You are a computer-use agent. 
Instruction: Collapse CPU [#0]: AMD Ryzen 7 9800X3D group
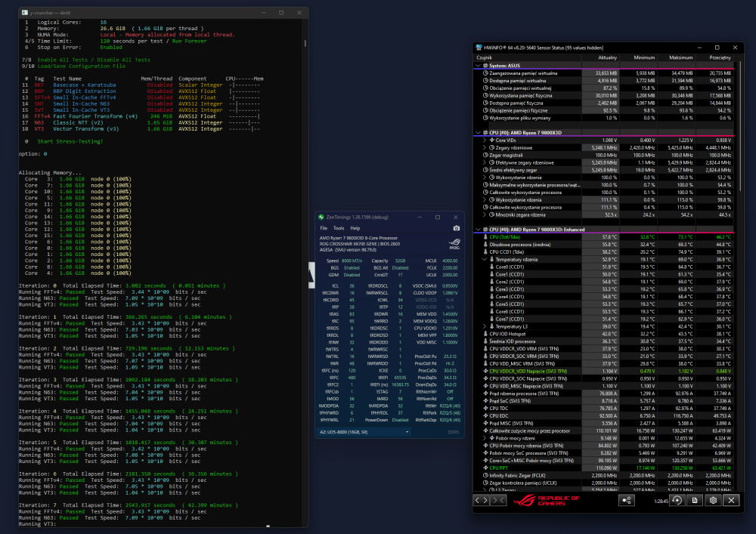[477, 133]
